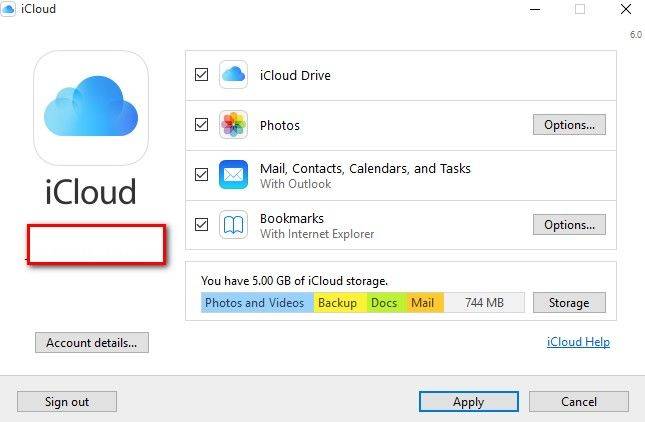Cancel the changes
The height and width of the screenshot is (422, 645).
pos(579,401)
